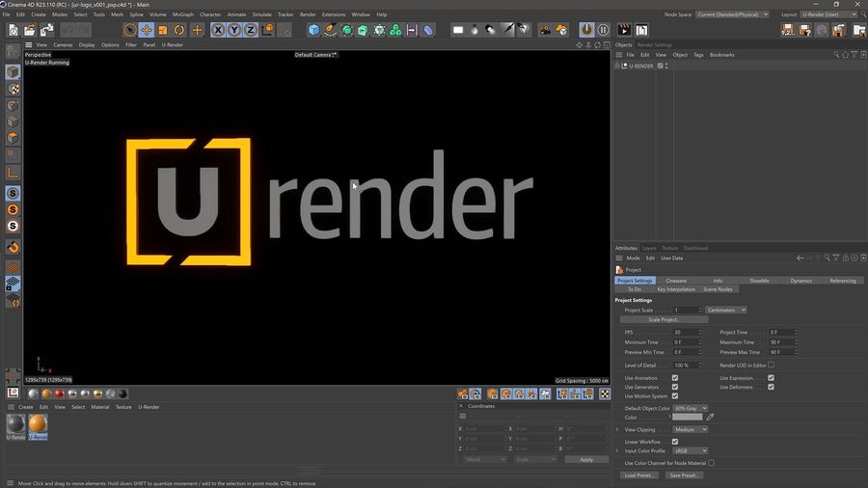Image resolution: width=868 pixels, height=488 pixels.
Task: Click the color eyedropper picker icon
Action: [710, 418]
